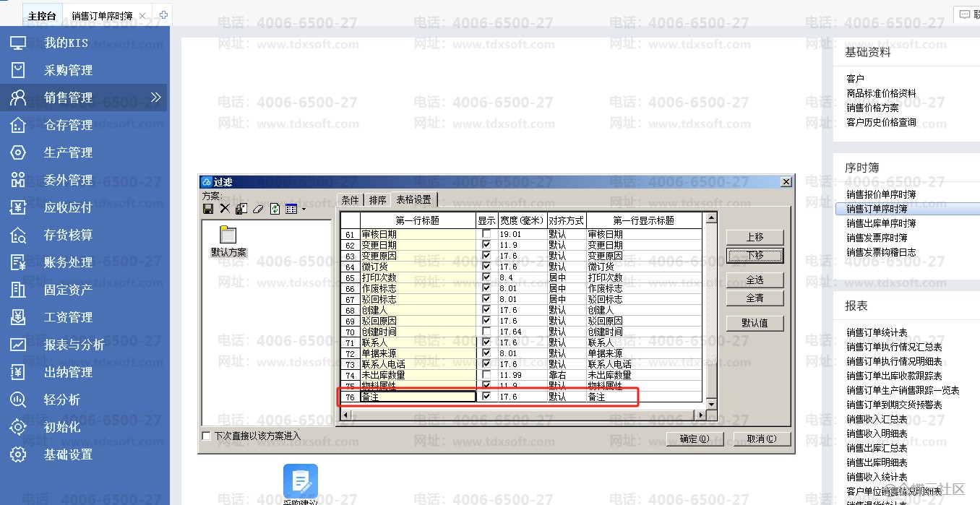Viewport: 980px width, 505px height.
Task: Click the 账务处理 sidebar icon
Action: tap(18, 262)
